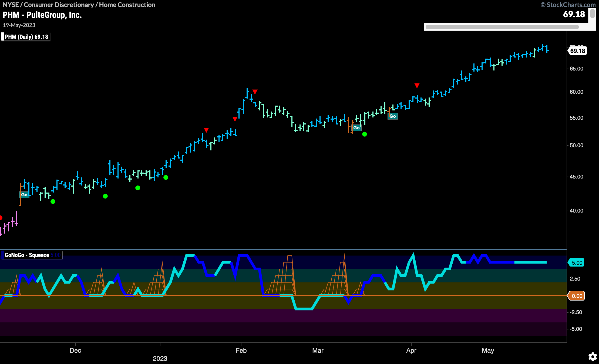Click the red triangle marker in mid-January
599x364 pixels.
(206, 130)
